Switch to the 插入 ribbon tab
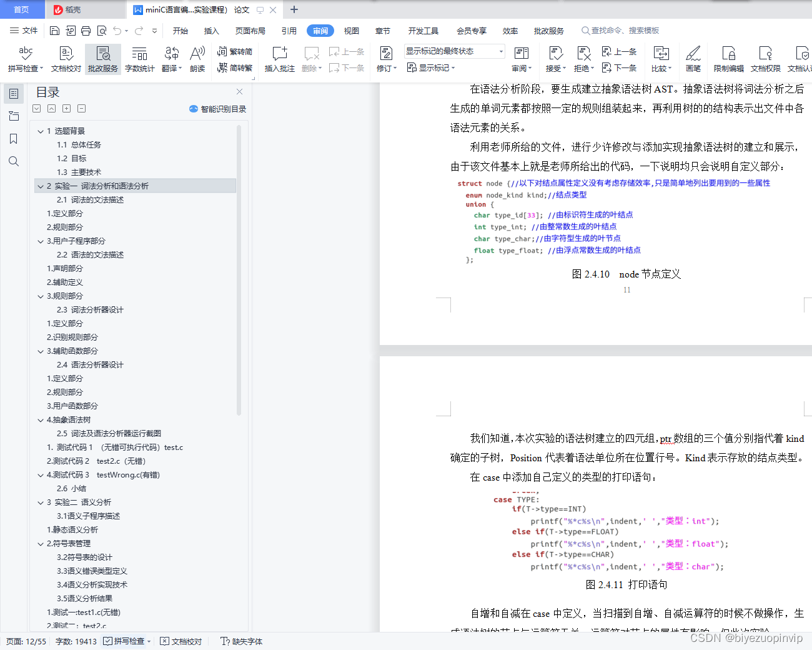 coord(210,30)
